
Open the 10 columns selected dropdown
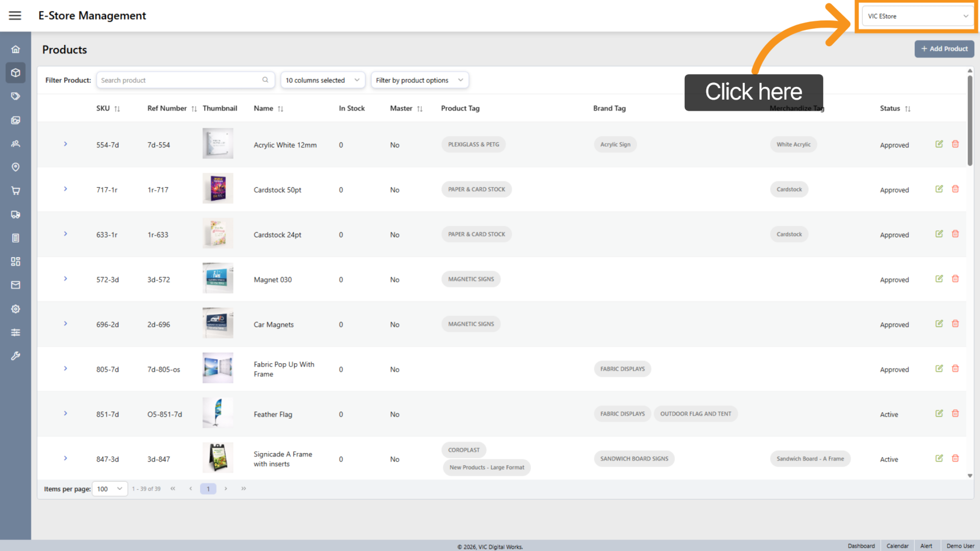pyautogui.click(x=323, y=80)
